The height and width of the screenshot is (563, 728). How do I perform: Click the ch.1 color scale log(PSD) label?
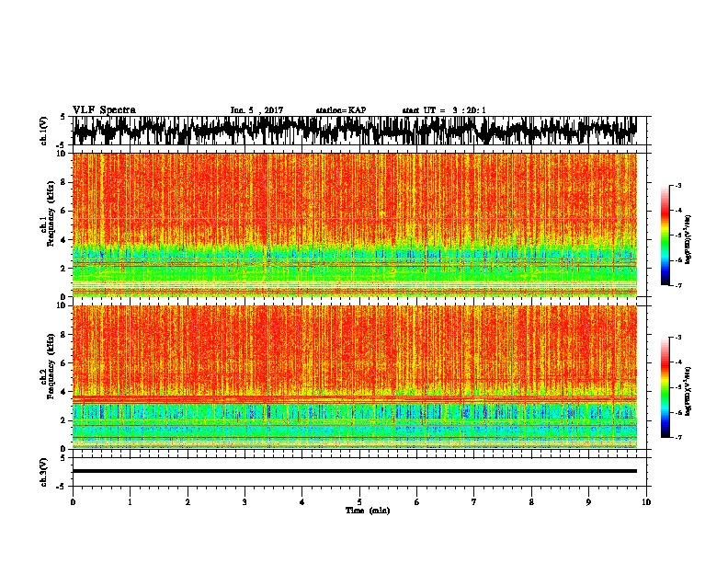688,240
